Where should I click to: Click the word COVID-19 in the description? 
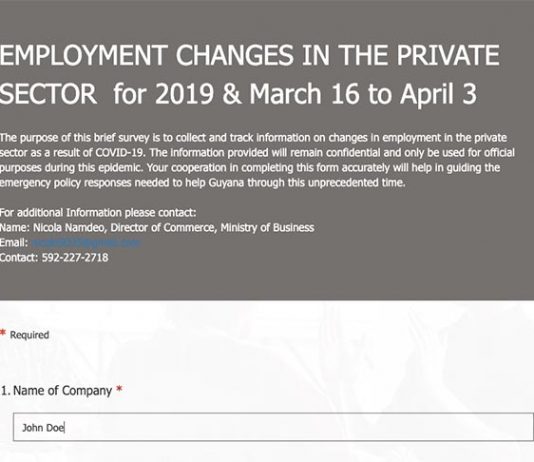(x=120, y=153)
